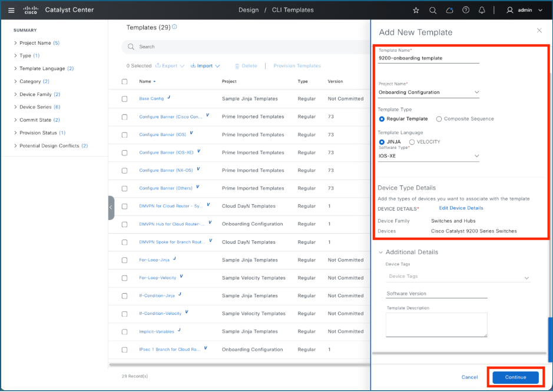This screenshot has height=392, width=553.
Task: Open the notifications bell icon
Action: (482, 10)
